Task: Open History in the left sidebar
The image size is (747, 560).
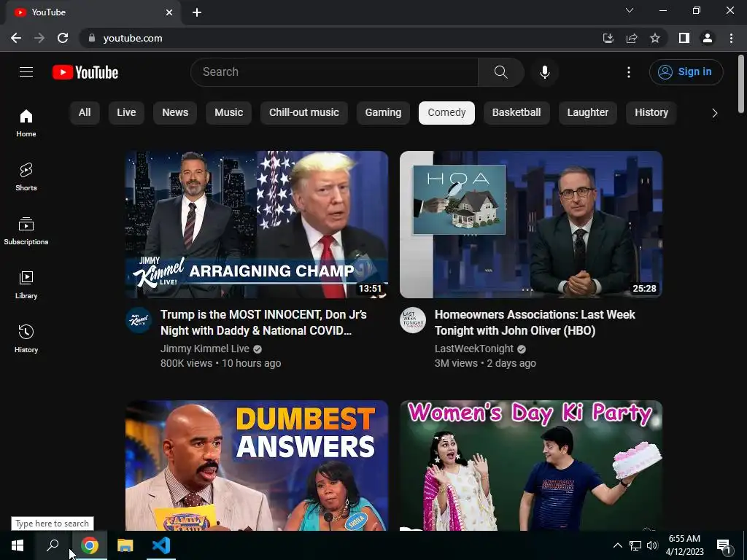Action: (x=26, y=338)
